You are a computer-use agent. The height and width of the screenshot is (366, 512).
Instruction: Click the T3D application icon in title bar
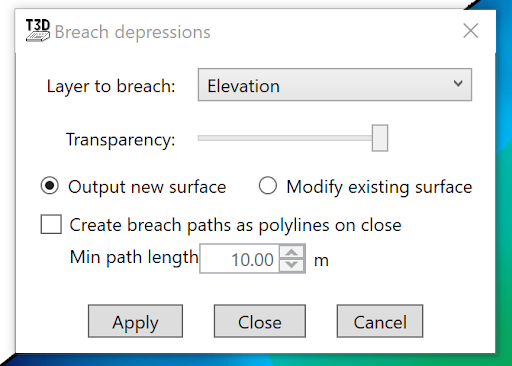(38, 31)
